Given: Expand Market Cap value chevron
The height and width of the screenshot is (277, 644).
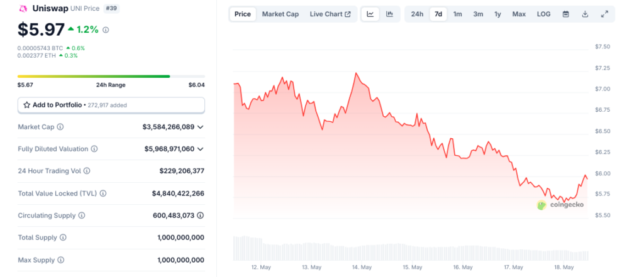Looking at the screenshot, I should [201, 128].
